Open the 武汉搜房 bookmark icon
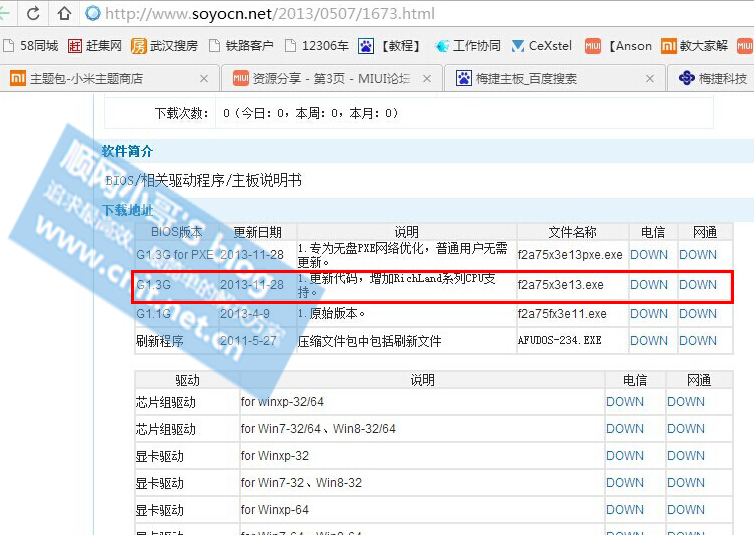The image size is (754, 535). [x=138, y=46]
